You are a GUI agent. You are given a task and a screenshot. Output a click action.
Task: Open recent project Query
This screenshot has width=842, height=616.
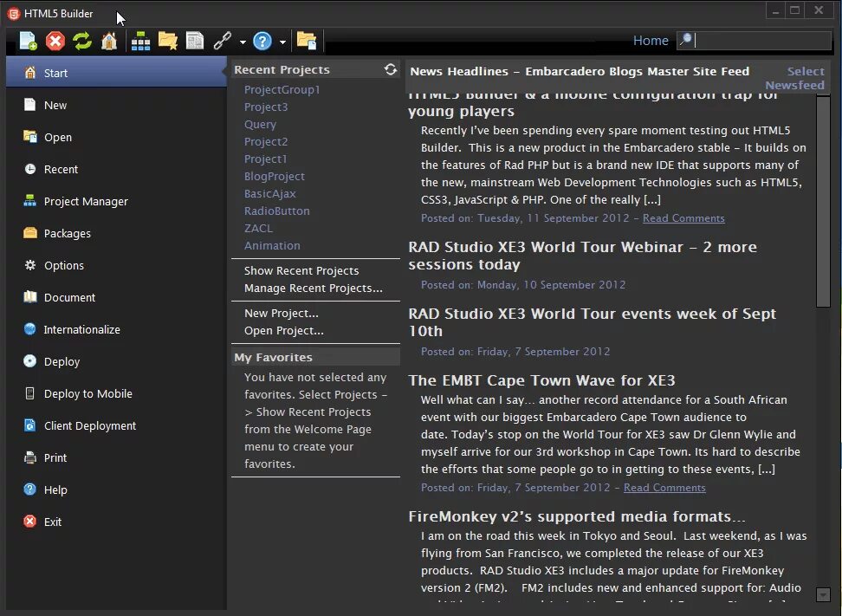tap(260, 124)
